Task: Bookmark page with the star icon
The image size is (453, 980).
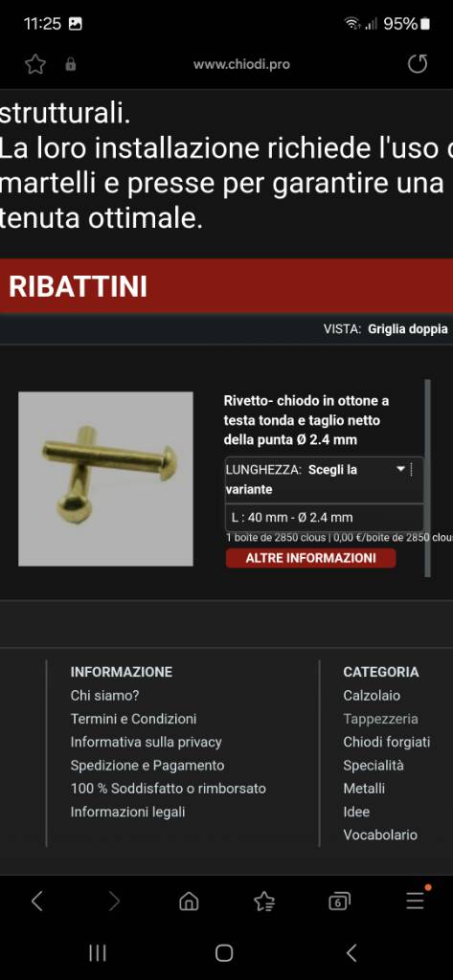Action: point(35,64)
